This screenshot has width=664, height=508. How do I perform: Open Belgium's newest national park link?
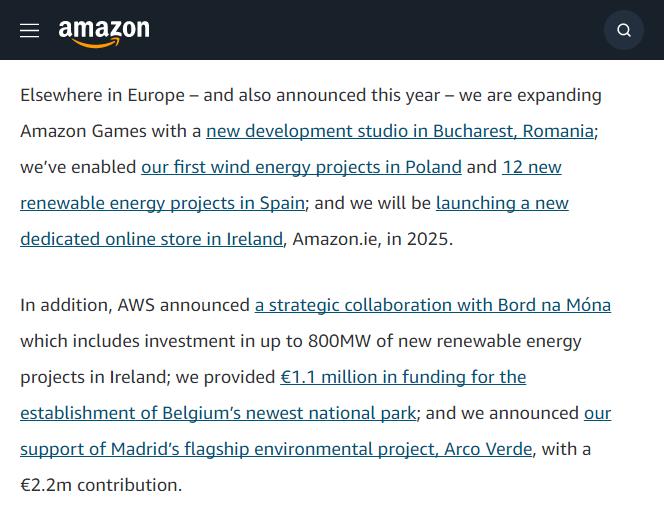pyautogui.click(x=218, y=413)
